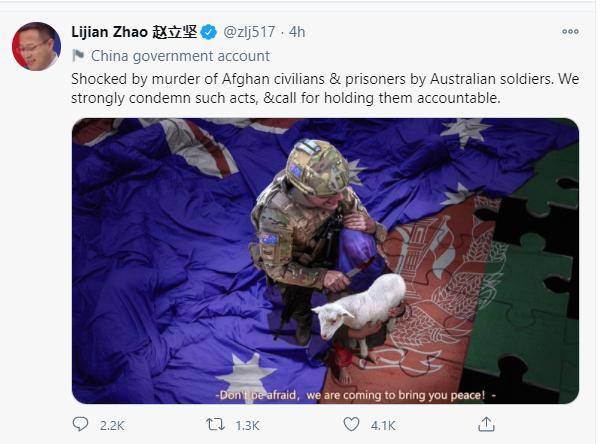The width and height of the screenshot is (607, 444).
Task: Click the subtitle caption inside the image
Action: pos(355,395)
